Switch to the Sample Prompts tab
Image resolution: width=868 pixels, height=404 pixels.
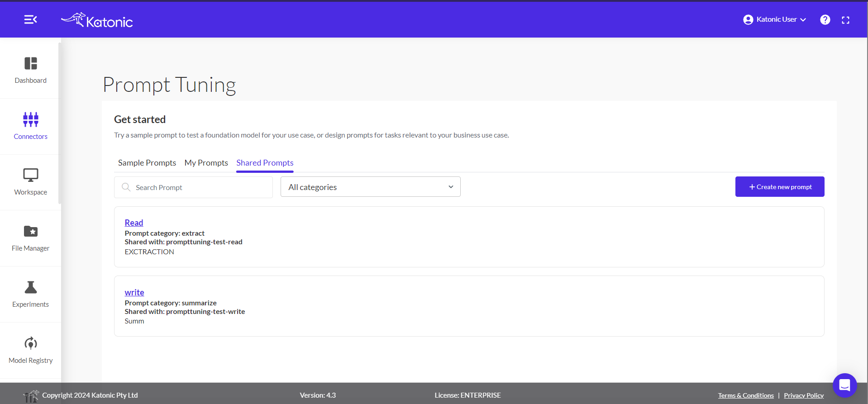point(147,163)
